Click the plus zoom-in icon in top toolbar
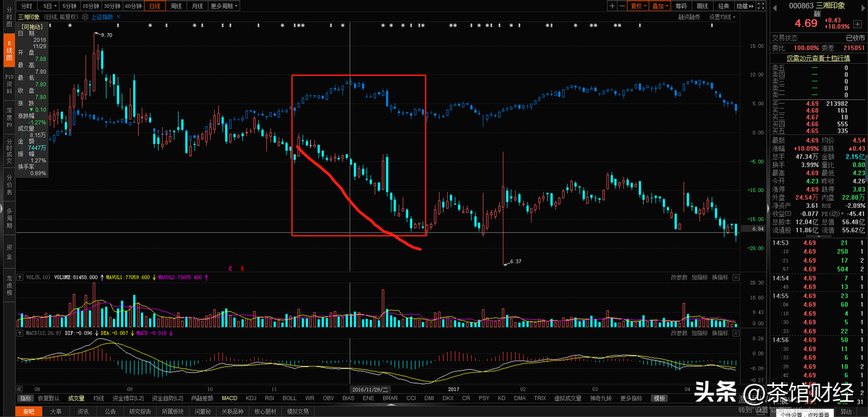 [612, 6]
